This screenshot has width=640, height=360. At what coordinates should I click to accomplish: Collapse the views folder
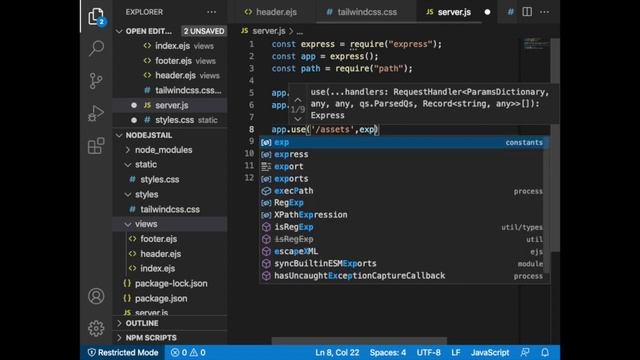146,224
